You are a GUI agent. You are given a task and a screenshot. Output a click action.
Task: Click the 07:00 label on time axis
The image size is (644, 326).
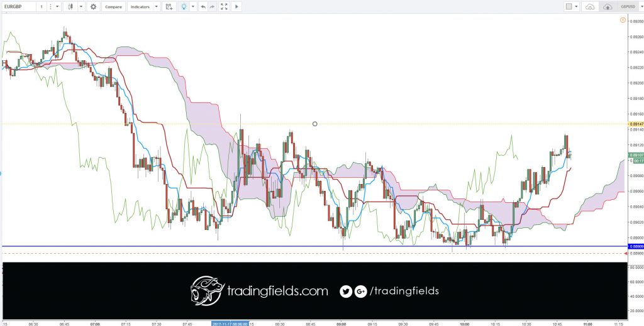click(95, 323)
